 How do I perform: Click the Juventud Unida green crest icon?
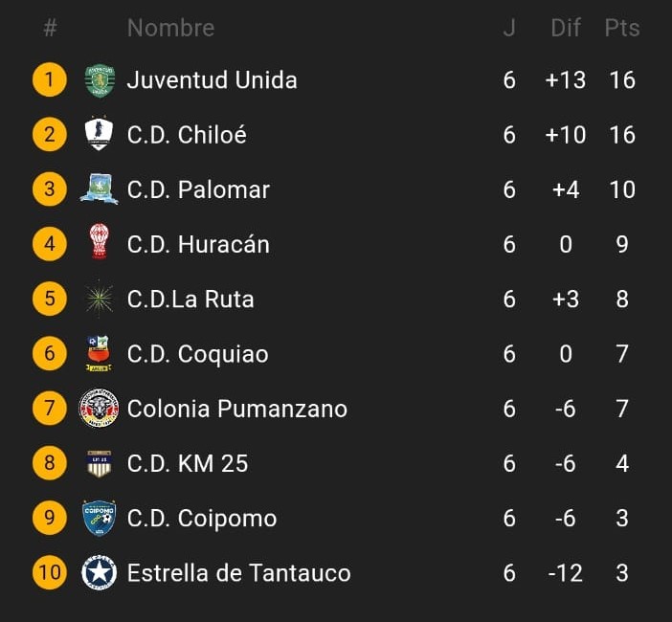point(100,80)
